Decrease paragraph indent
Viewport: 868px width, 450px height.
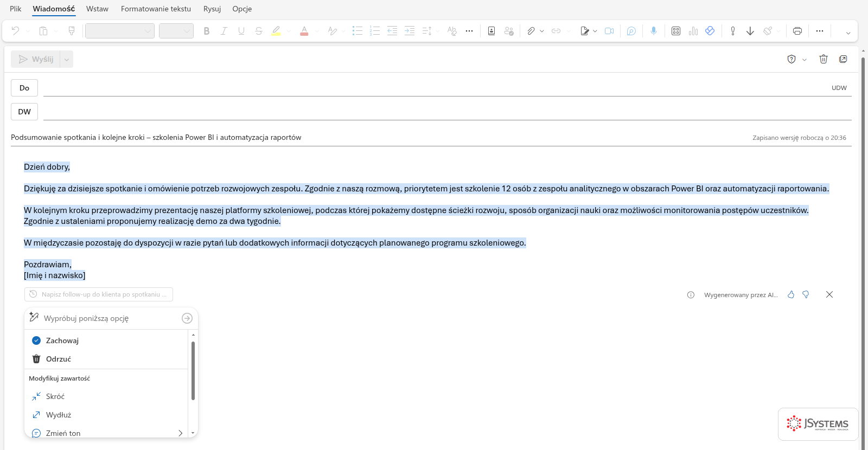pos(392,31)
